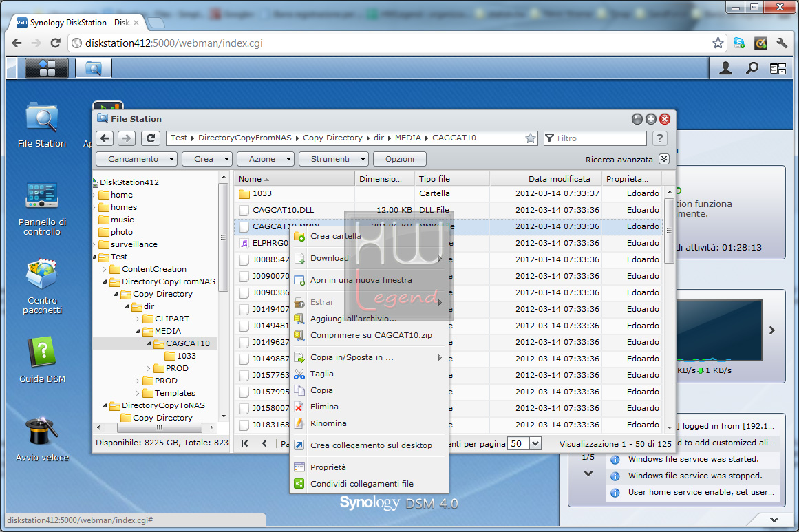Open File Station desktop shortcut
This screenshot has height=532, width=799.
pos(42,125)
